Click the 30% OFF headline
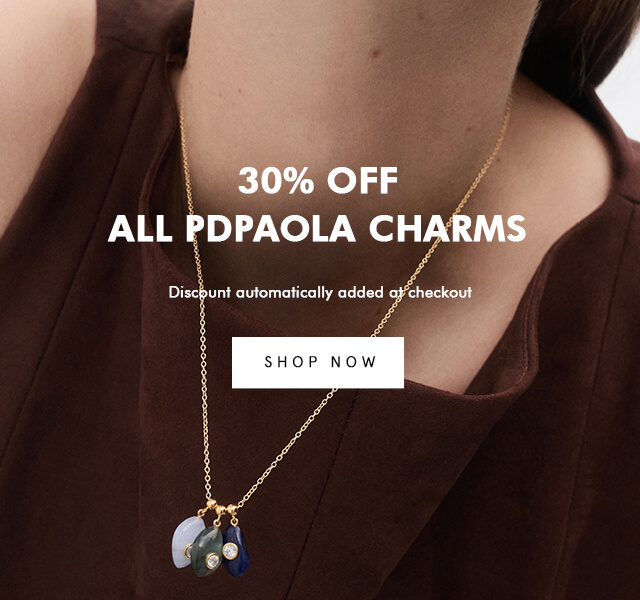 (x=318, y=180)
